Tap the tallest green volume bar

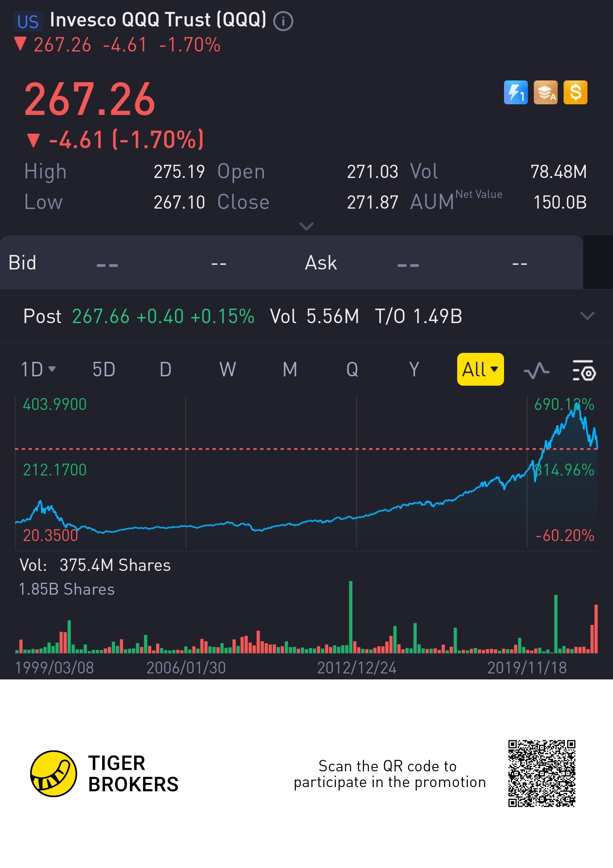[x=351, y=617]
